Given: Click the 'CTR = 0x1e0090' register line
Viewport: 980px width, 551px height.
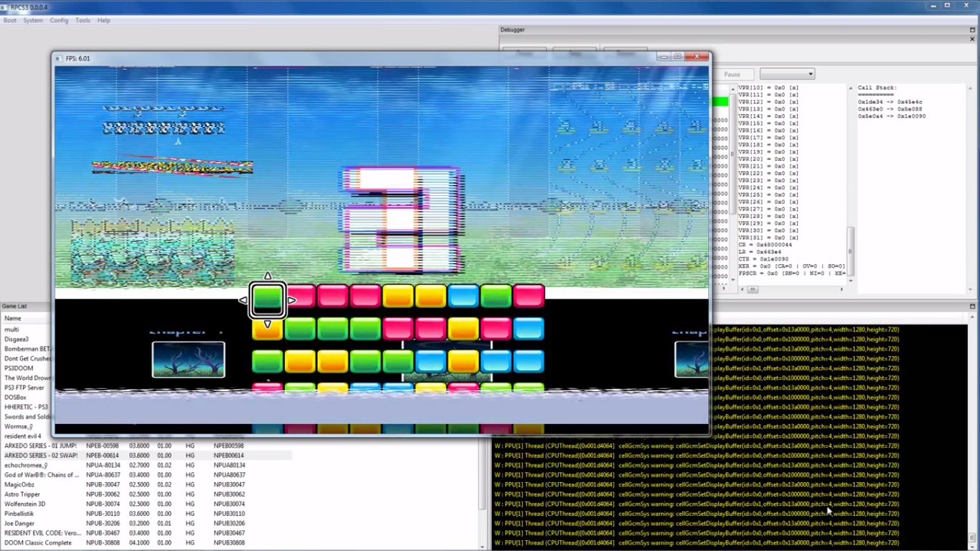Looking at the screenshot, I should pyautogui.click(x=762, y=259).
